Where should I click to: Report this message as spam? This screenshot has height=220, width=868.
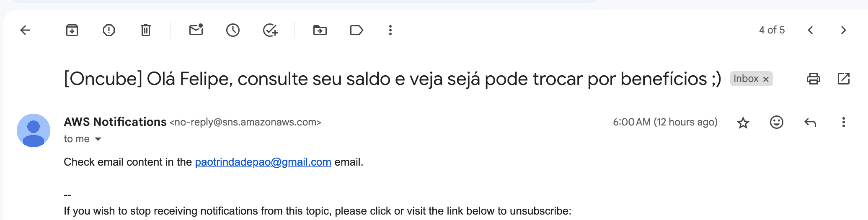(109, 30)
